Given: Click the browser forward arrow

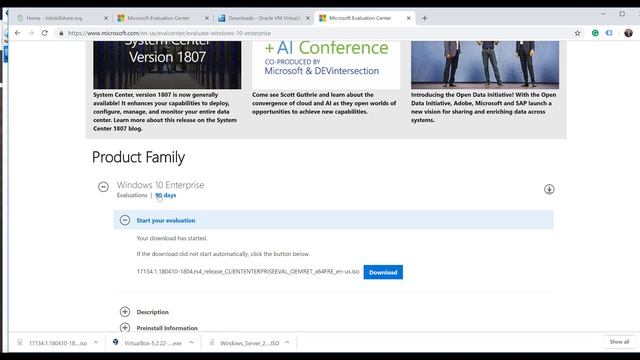Looking at the screenshot, I should 31,33.
